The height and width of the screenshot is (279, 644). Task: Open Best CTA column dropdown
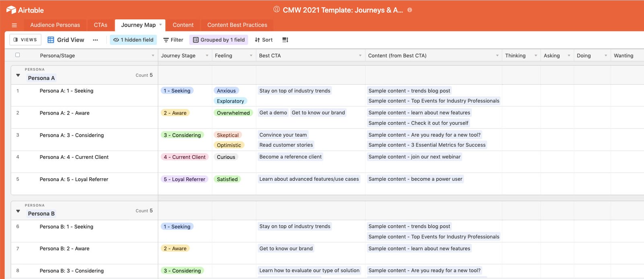coord(360,56)
